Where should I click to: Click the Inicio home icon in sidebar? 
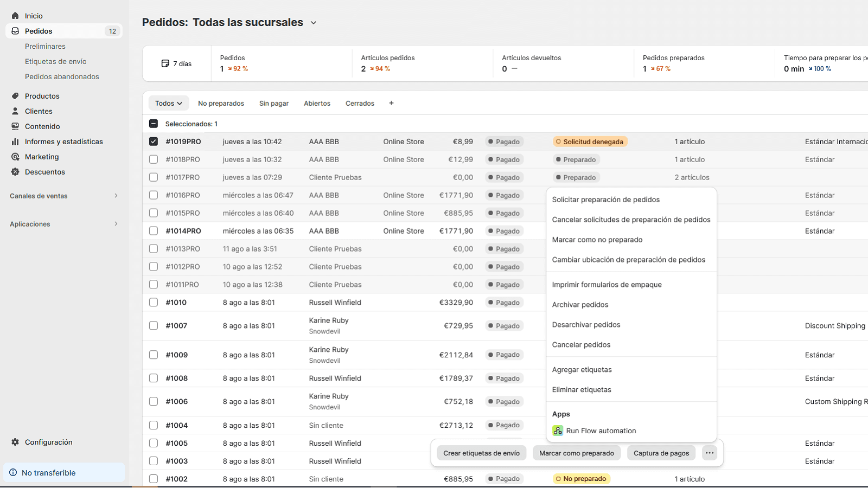pyautogui.click(x=15, y=16)
